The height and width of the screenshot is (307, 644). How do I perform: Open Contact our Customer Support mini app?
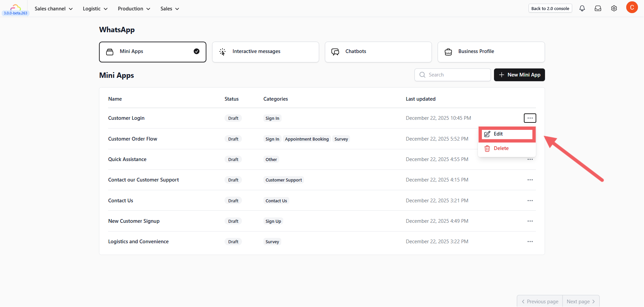pos(143,180)
